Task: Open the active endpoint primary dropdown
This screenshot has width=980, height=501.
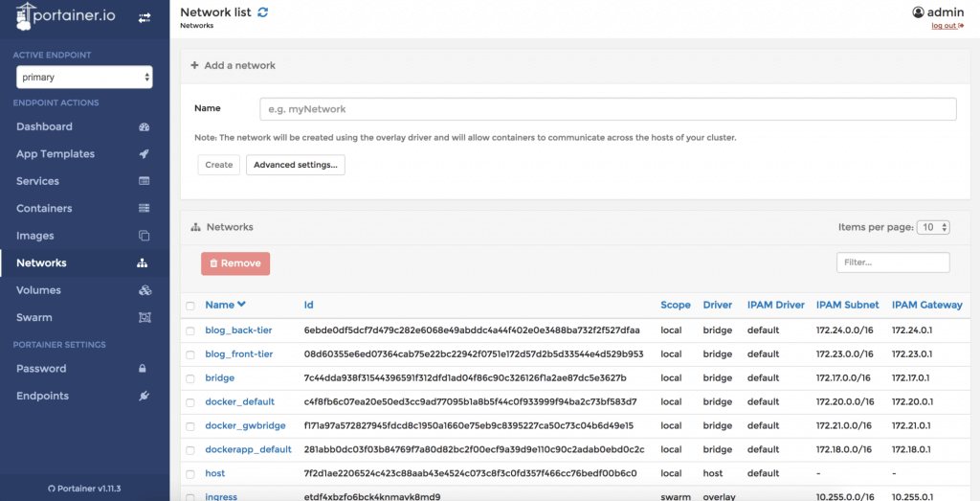Action: [84, 78]
